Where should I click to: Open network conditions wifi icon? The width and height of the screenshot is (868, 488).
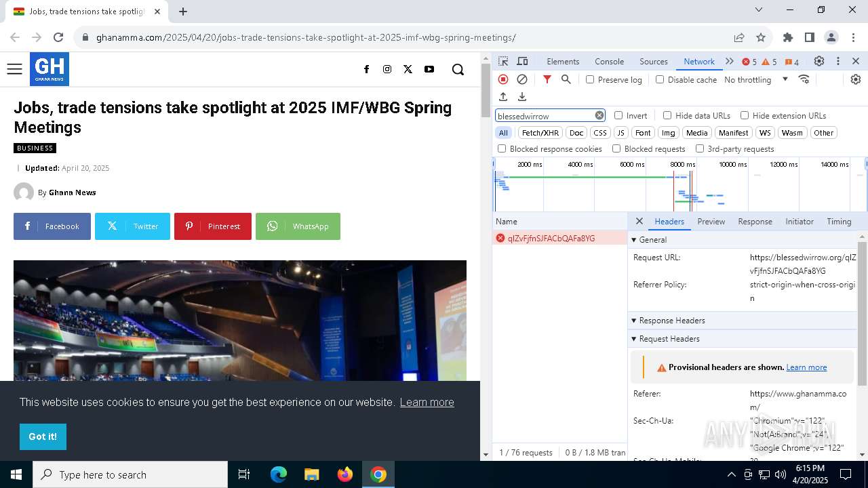(x=804, y=79)
